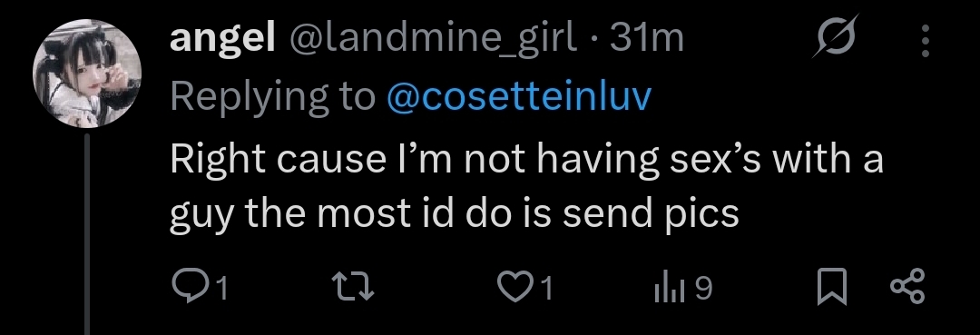
Task: Open the share icon options
Action: 906,287
